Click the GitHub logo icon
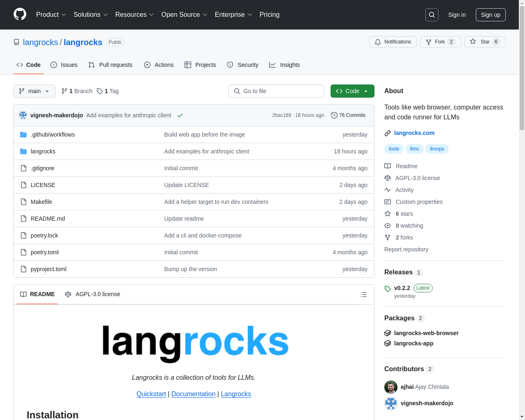Image resolution: width=525 pixels, height=420 pixels. click(20, 14)
